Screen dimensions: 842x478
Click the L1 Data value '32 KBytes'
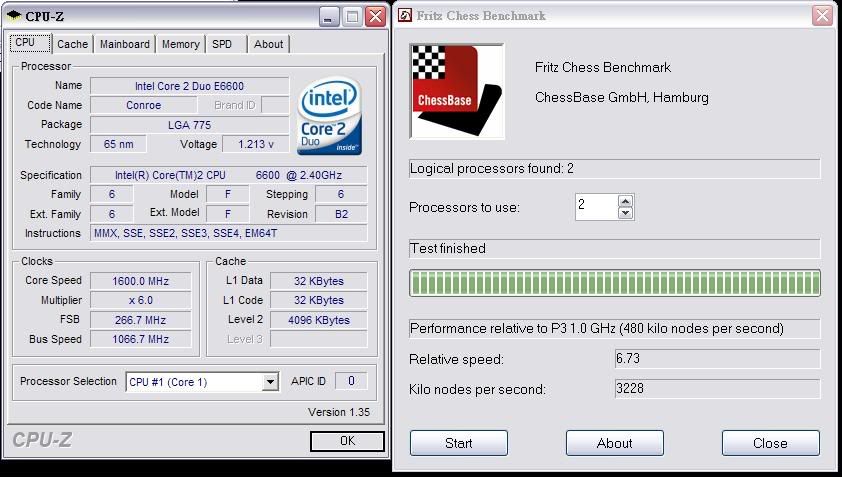[x=319, y=281]
